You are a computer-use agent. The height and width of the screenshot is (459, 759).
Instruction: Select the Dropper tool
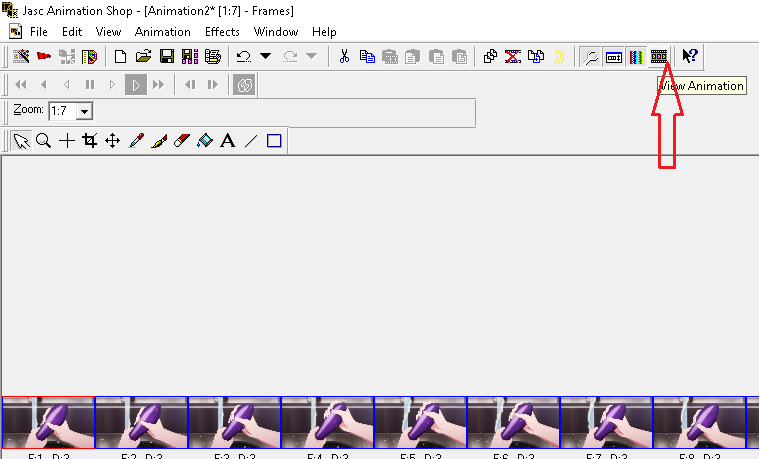(136, 141)
